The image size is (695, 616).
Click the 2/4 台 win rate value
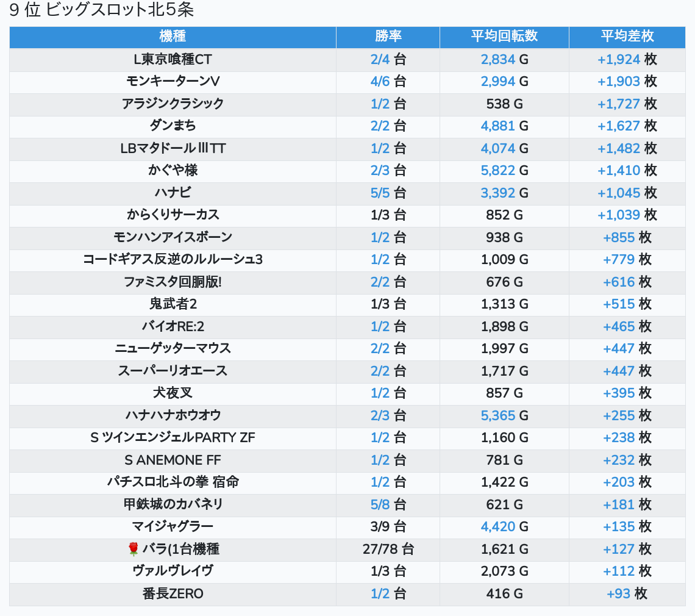pos(388,59)
